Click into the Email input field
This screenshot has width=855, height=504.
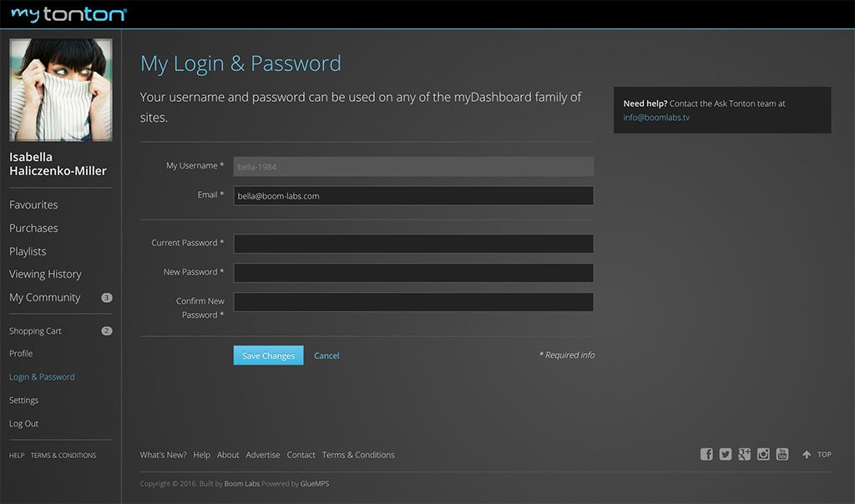pos(413,196)
